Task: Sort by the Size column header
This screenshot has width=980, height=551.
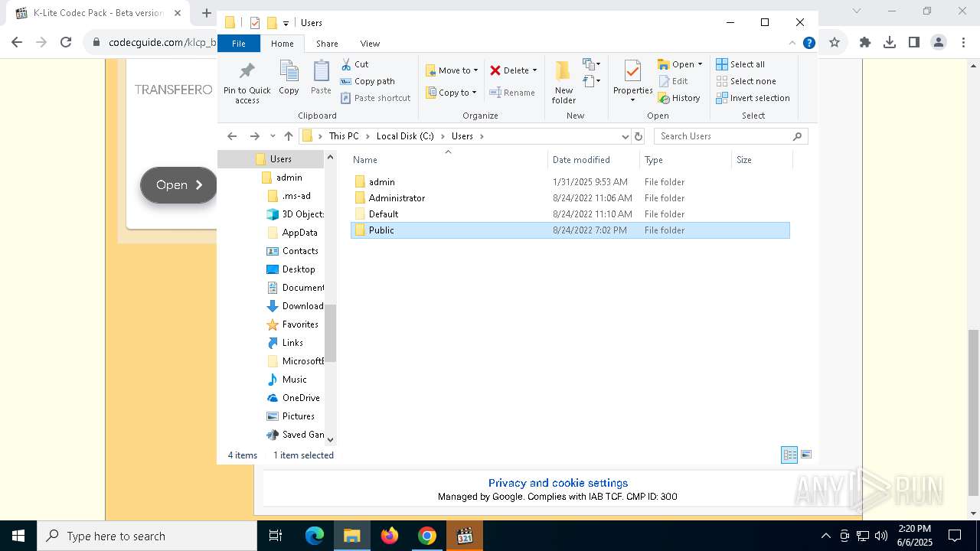Action: [762, 160]
